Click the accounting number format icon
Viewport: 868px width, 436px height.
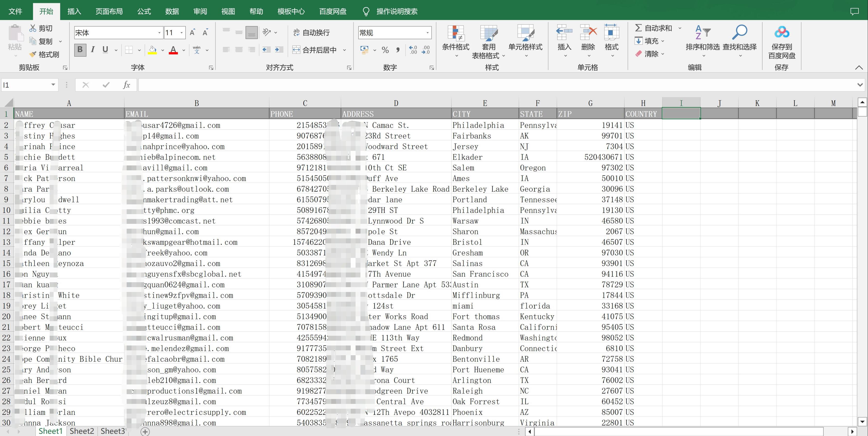tap(364, 50)
